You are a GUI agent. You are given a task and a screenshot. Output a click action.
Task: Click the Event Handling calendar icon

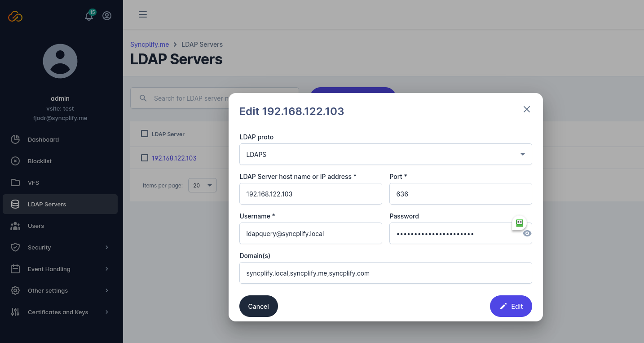15,269
